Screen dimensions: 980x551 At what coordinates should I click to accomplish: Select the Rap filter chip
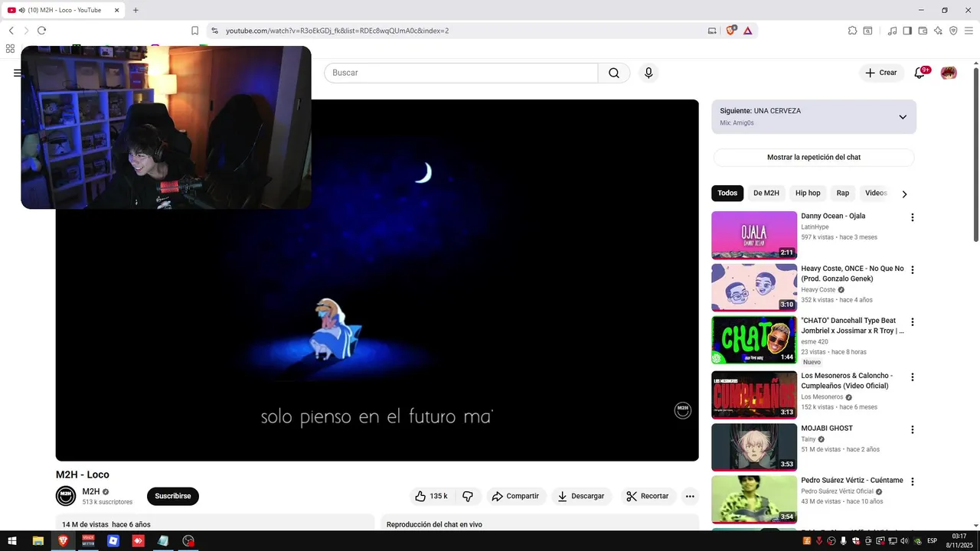[x=843, y=193]
